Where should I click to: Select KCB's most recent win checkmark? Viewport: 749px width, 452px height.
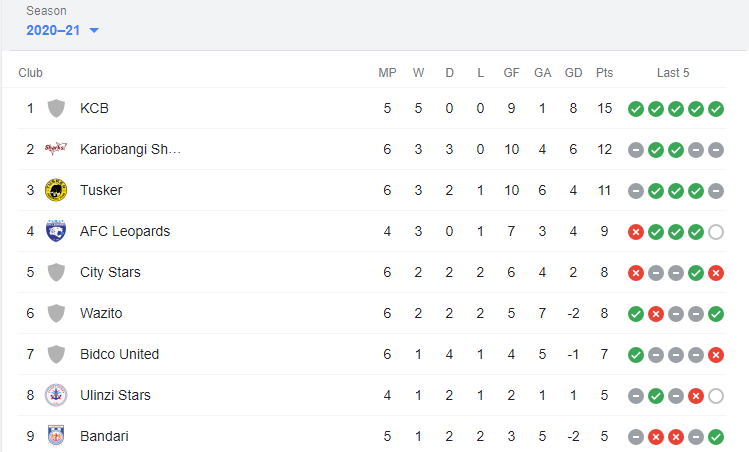[716, 109]
